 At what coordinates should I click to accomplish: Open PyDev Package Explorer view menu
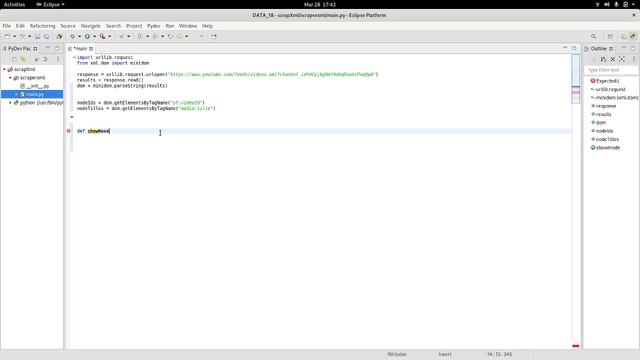58,59
